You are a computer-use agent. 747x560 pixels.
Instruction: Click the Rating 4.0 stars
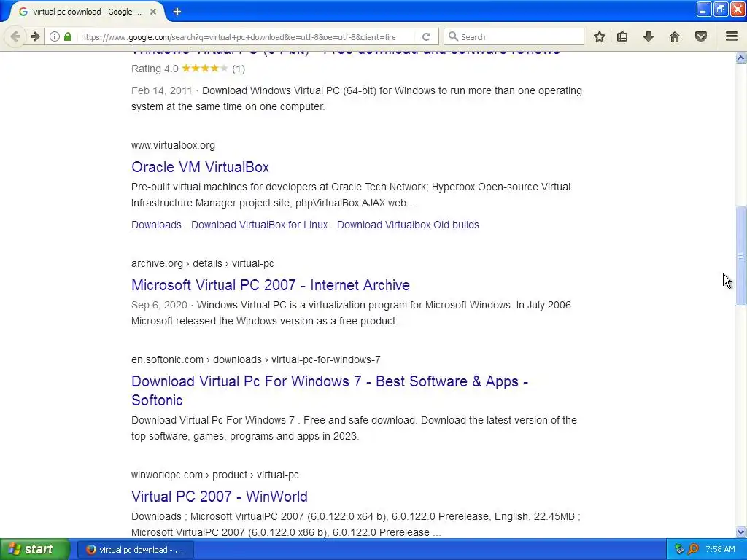point(204,69)
